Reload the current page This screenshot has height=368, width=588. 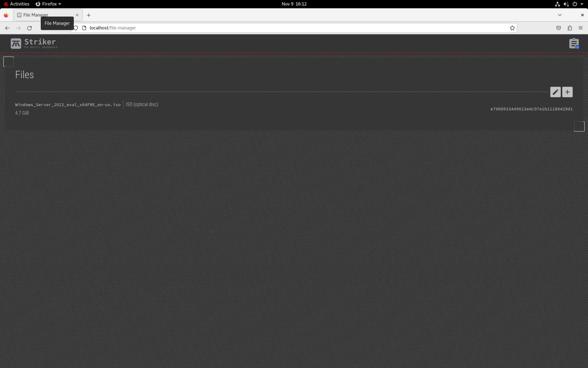29,28
